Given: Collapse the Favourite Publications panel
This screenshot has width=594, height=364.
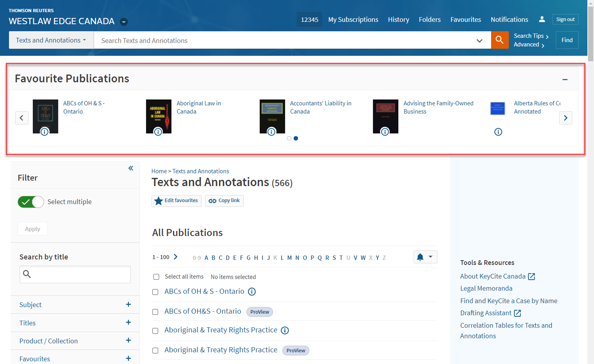Looking at the screenshot, I should 565,79.
